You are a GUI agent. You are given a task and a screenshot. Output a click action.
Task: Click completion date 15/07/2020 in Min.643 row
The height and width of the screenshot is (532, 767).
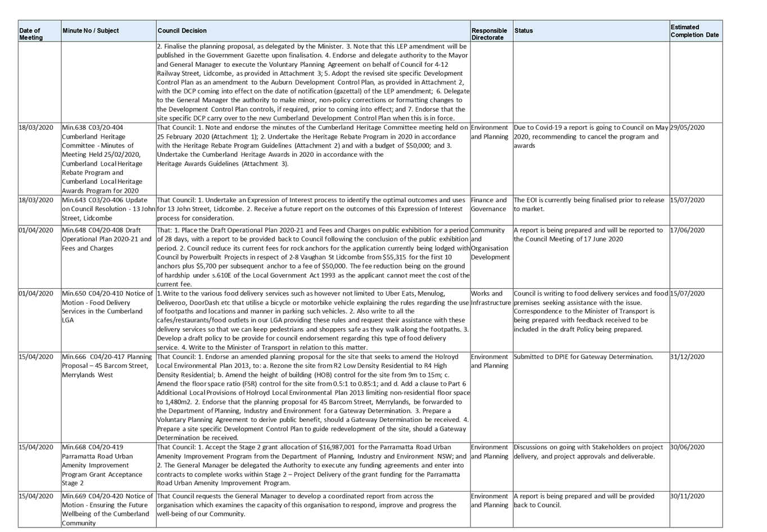[687, 200]
